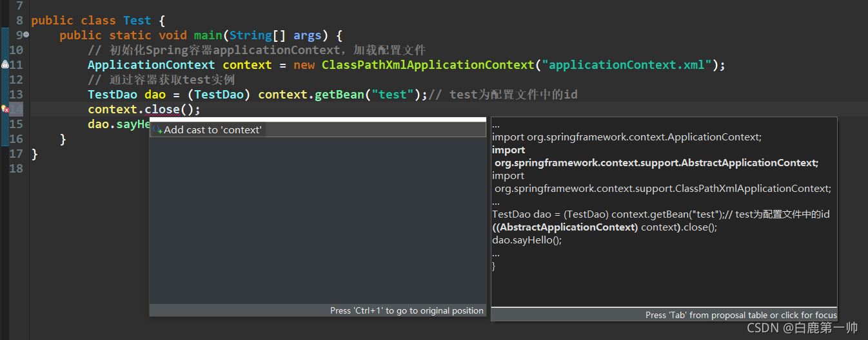Click the args parameter on line 9
Image resolution: width=868 pixels, height=340 pixels.
(x=308, y=35)
